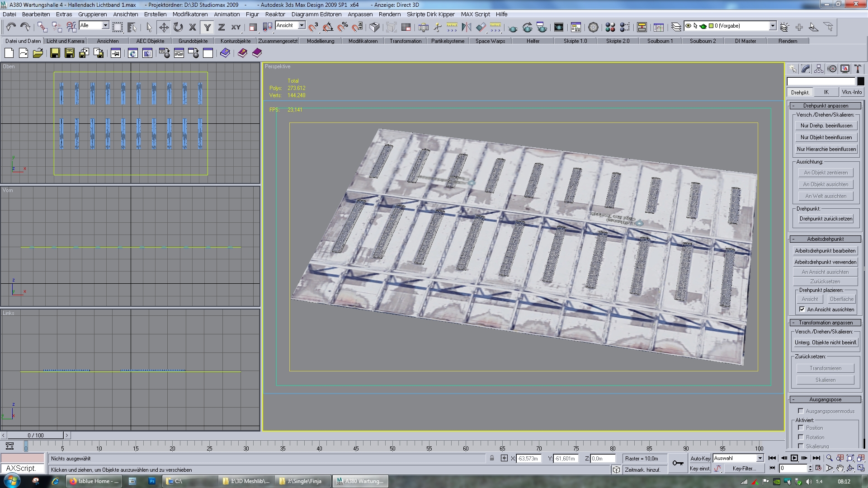Image resolution: width=868 pixels, height=488 pixels.
Task: Collapse the 'Arbeitsdrehpunkt' rollout
Action: (x=825, y=239)
